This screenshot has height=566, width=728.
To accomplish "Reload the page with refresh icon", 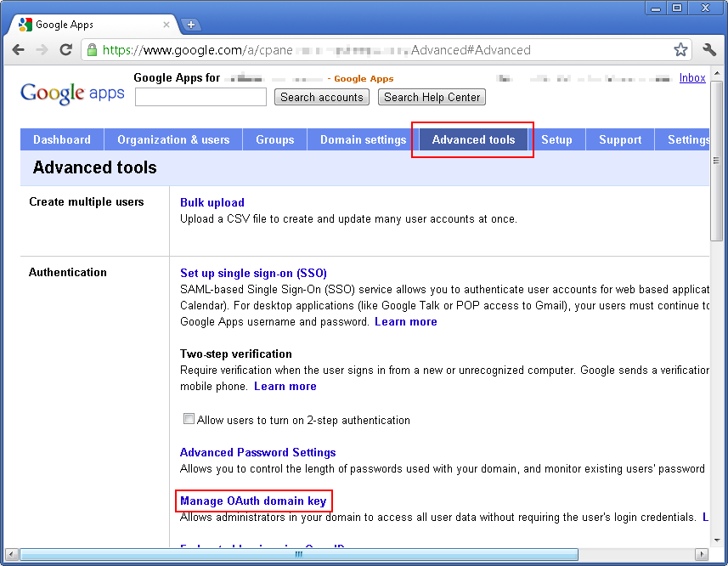I will click(x=66, y=49).
